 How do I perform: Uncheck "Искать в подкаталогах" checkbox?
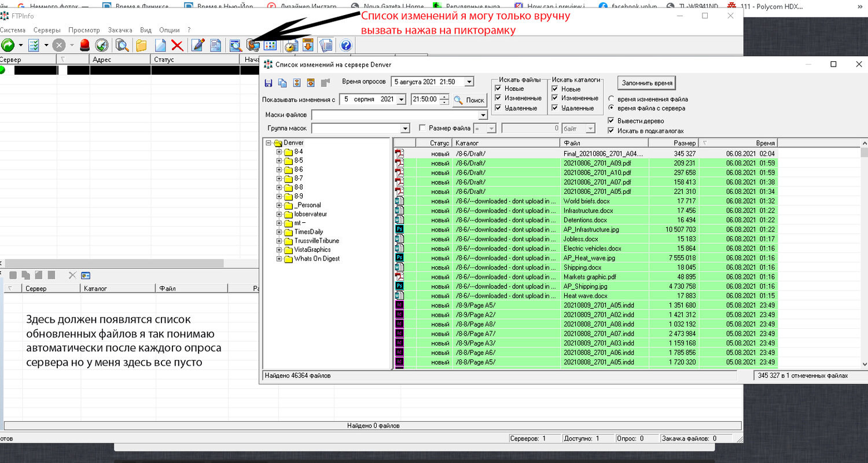(x=611, y=131)
